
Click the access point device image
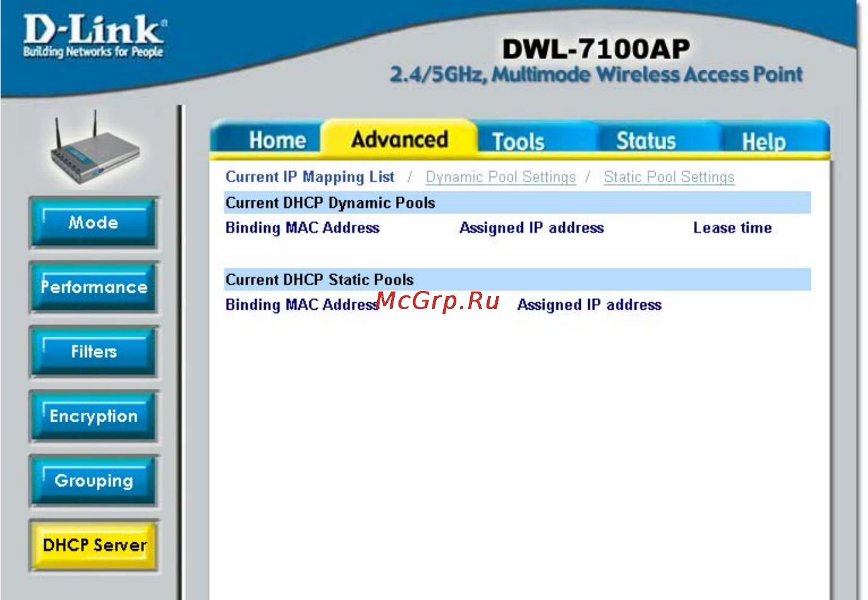94,148
